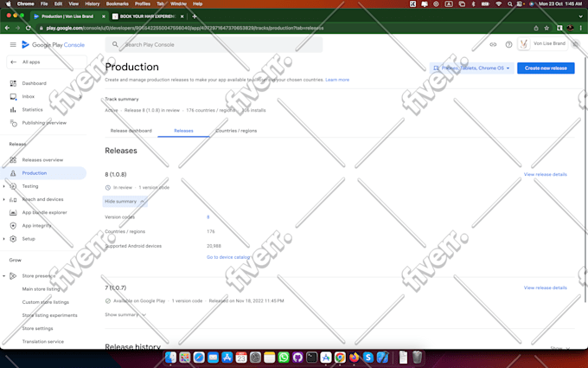
Task: Click the copy link icon in header
Action: (x=493, y=45)
